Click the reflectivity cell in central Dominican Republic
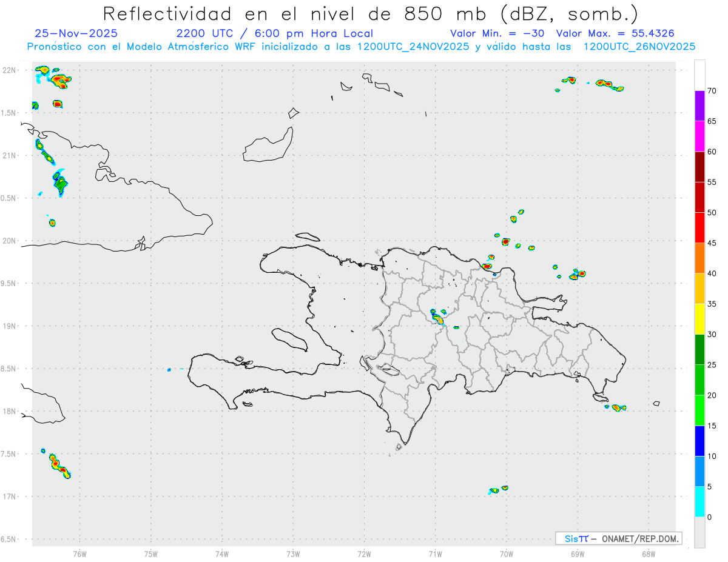The width and height of the screenshot is (728, 562). point(437,317)
